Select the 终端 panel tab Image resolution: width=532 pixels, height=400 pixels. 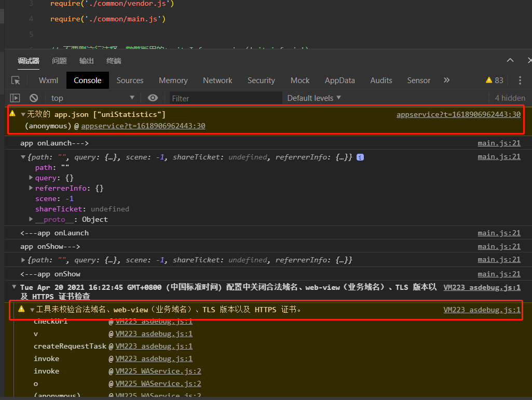coord(114,61)
